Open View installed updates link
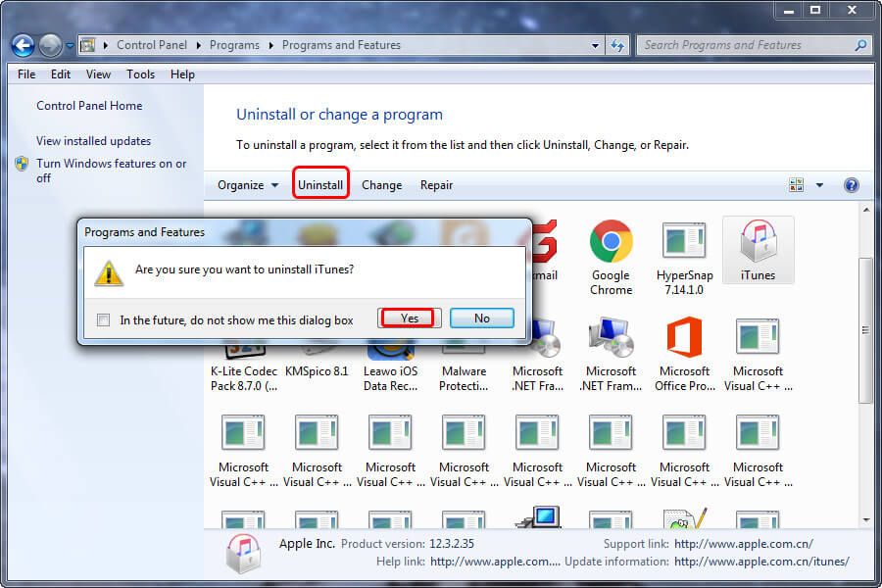This screenshot has width=882, height=588. point(93,141)
